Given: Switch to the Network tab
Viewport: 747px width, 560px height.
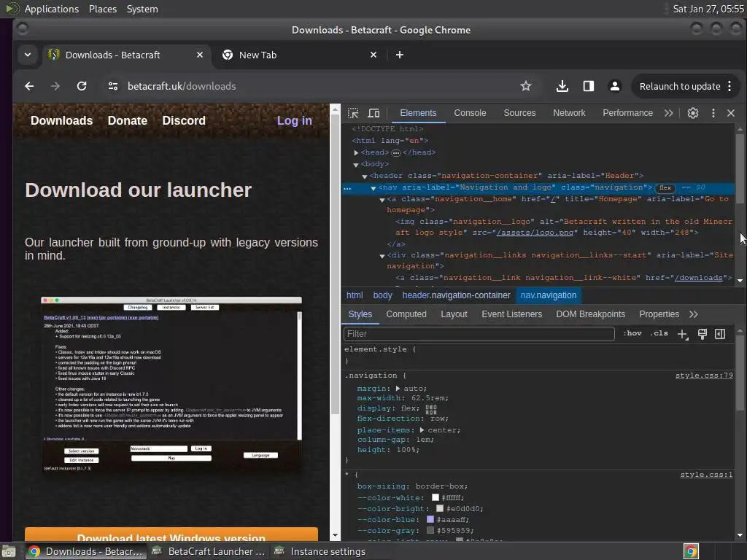Looking at the screenshot, I should tap(569, 113).
